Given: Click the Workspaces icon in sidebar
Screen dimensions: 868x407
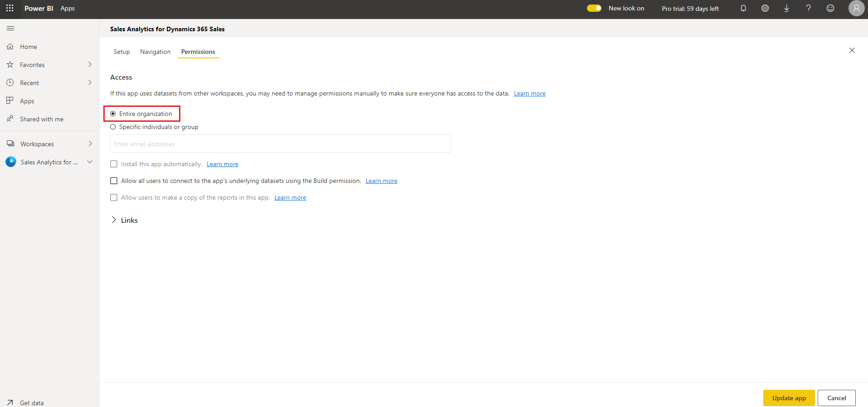Looking at the screenshot, I should (10, 144).
